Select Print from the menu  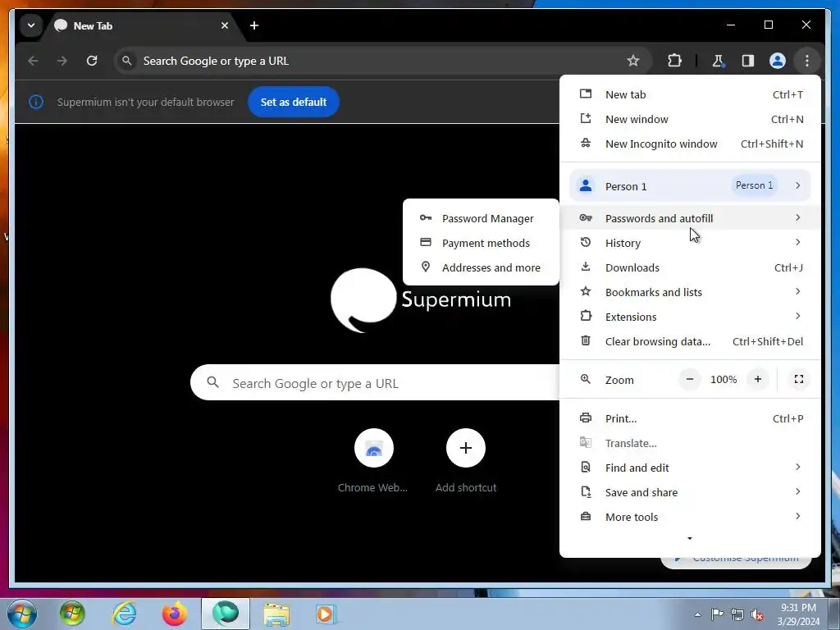690,418
